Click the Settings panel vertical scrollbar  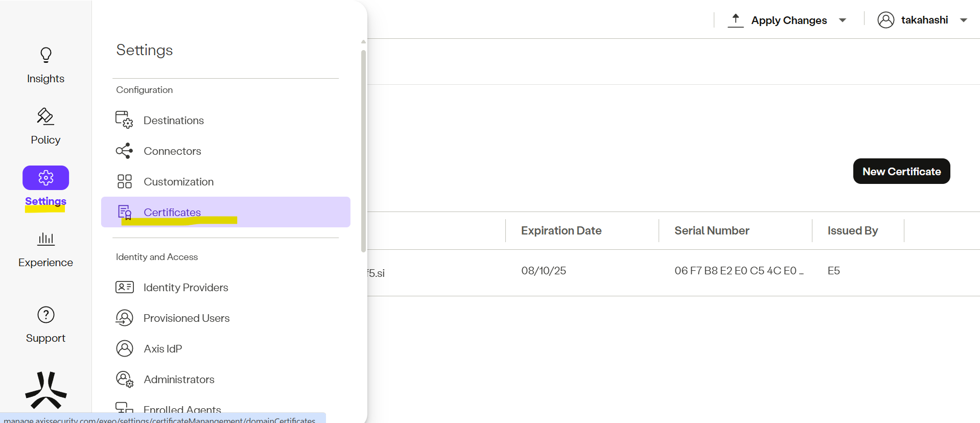363,151
